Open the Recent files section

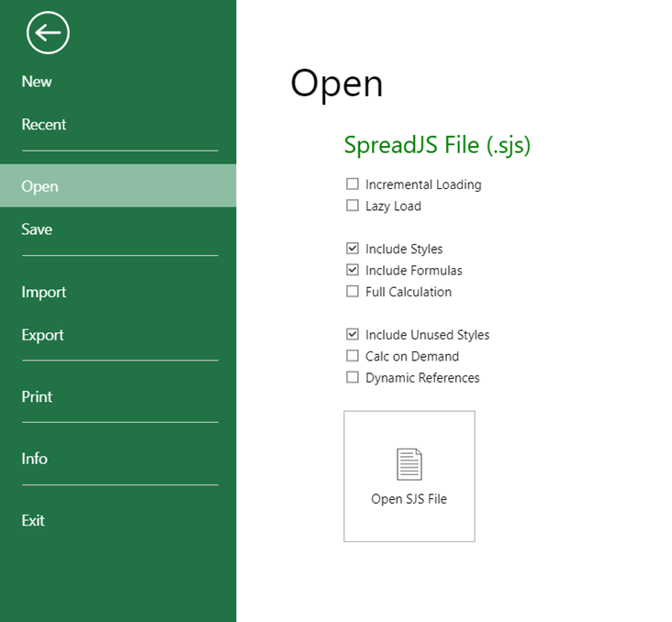point(44,125)
